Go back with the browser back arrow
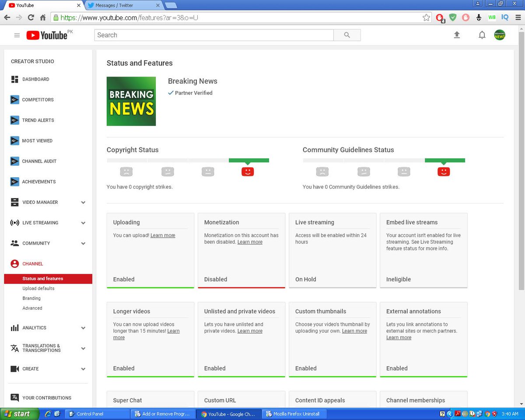The height and width of the screenshot is (420, 525). pos(7,17)
